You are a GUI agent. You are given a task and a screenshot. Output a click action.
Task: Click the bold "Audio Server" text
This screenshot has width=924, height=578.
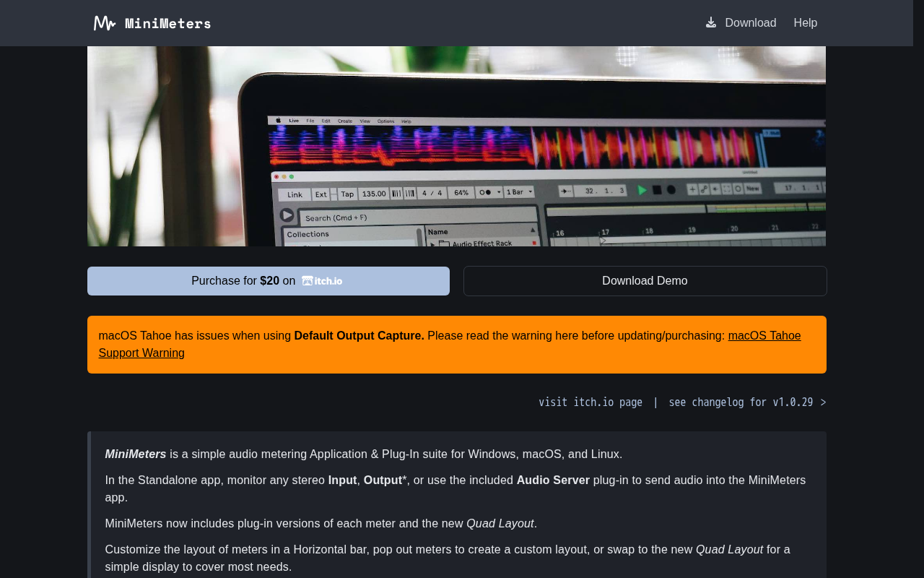pos(553,480)
